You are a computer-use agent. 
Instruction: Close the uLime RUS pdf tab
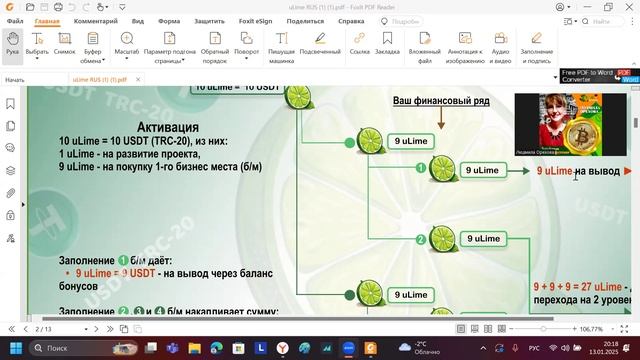[x=138, y=80]
